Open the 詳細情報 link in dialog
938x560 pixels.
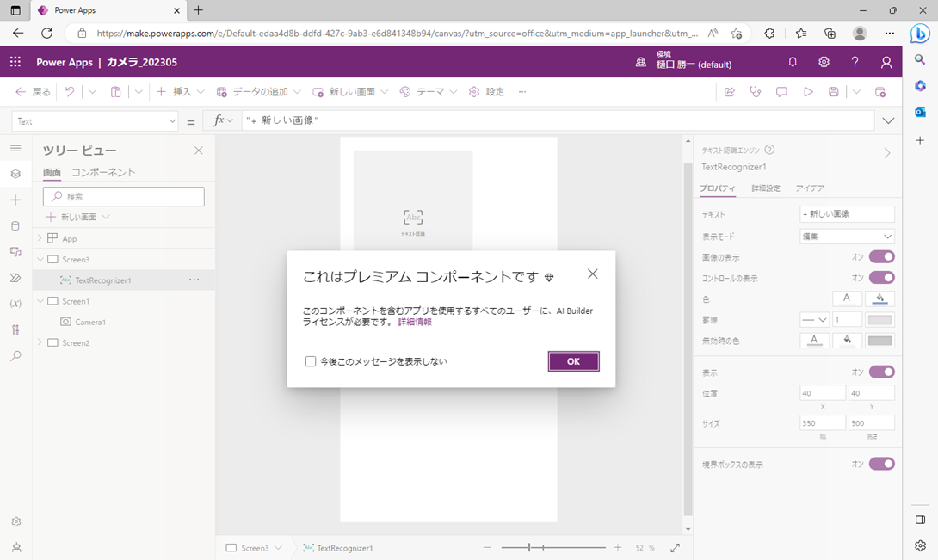coord(415,322)
